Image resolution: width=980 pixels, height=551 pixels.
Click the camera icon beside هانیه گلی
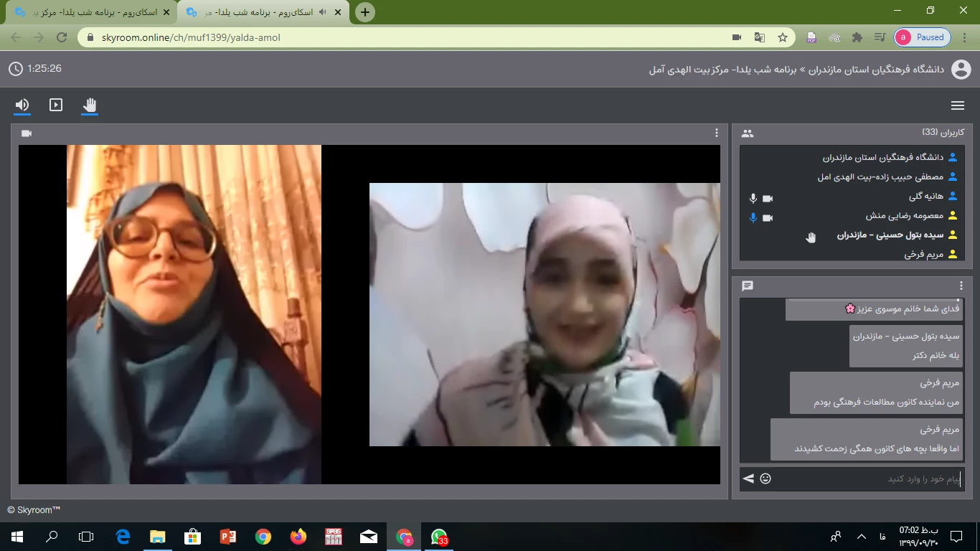(x=768, y=198)
